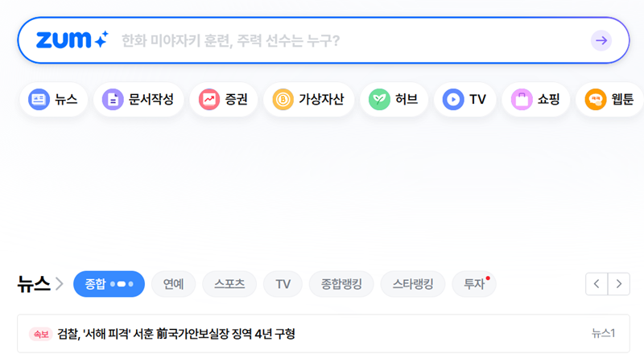Go to previous news tabs with left arrow
This screenshot has height=358, width=644.
tap(597, 284)
